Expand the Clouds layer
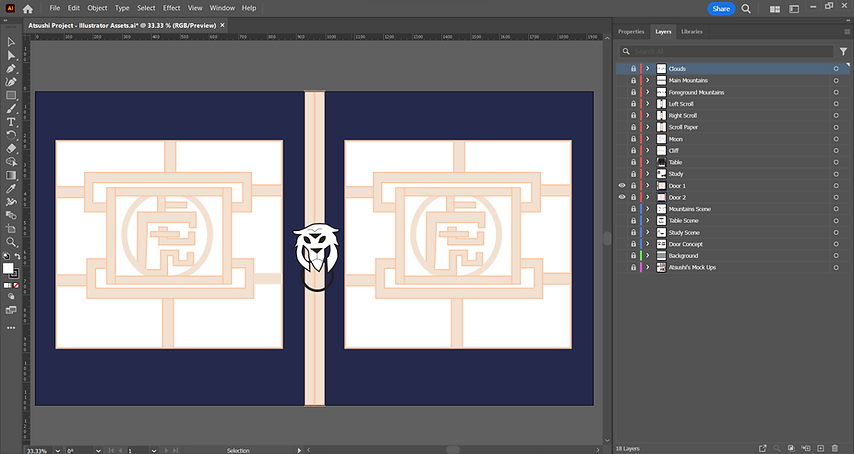Image resolution: width=854 pixels, height=454 pixels. click(648, 69)
